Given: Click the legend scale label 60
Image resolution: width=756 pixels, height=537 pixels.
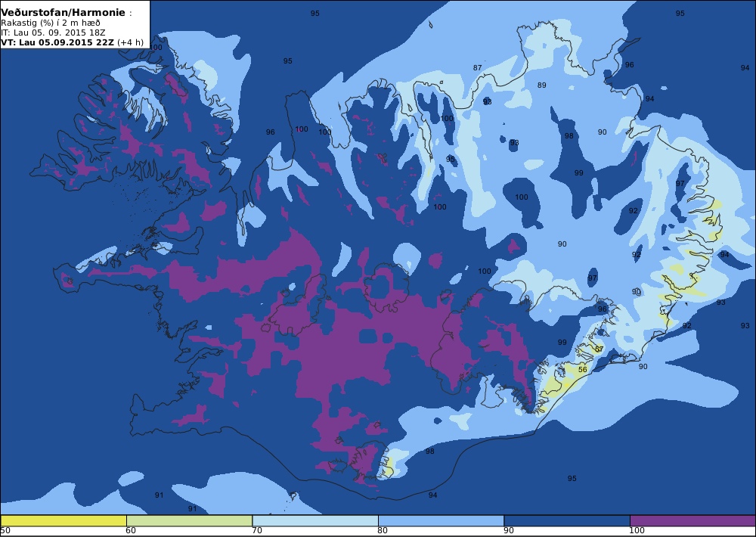Looking at the screenshot, I should (130, 531).
